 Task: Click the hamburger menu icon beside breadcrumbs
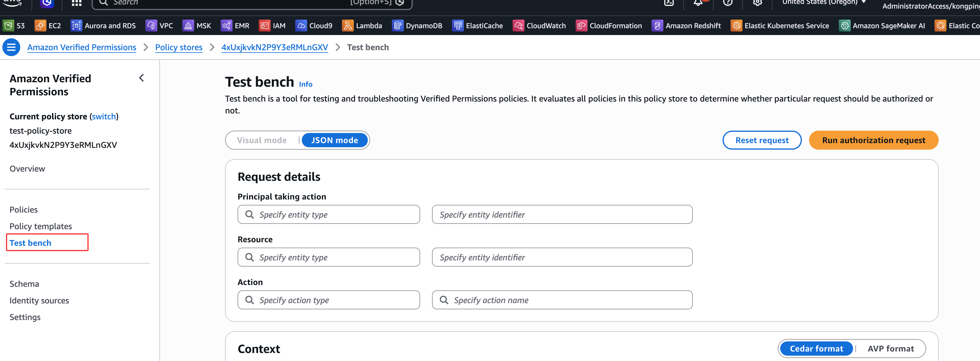coord(11,47)
